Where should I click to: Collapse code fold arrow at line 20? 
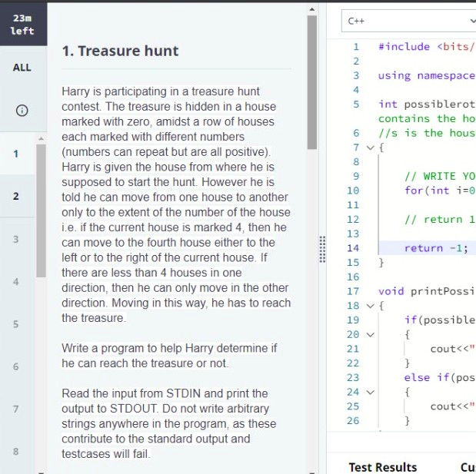point(370,334)
